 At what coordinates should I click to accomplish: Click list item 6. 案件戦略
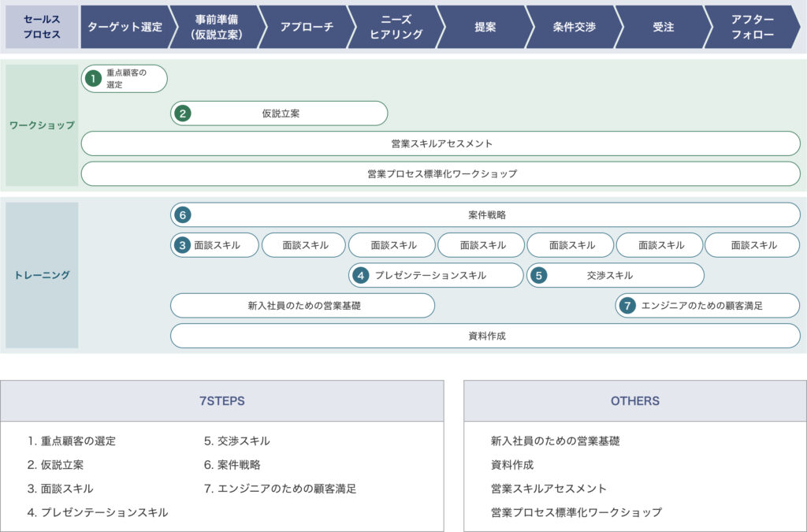(x=232, y=465)
